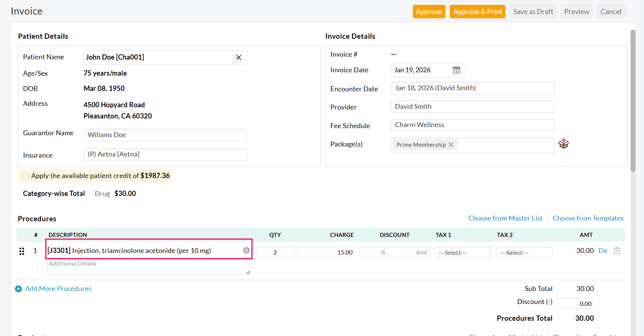The image size is (644, 336).
Task: Open Choose from Master List link
Action: pos(505,218)
